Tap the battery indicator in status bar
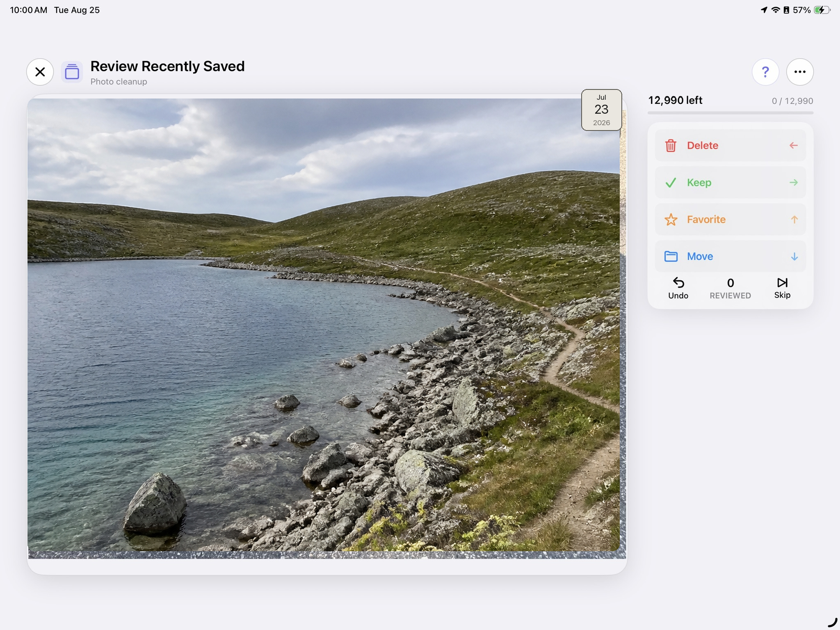This screenshot has height=630, width=840. coord(822,10)
